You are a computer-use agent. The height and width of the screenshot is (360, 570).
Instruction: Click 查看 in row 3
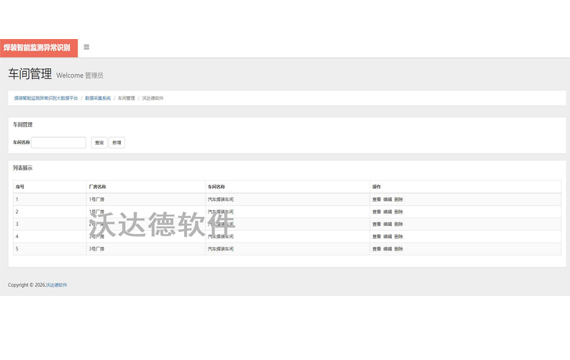[x=377, y=224]
